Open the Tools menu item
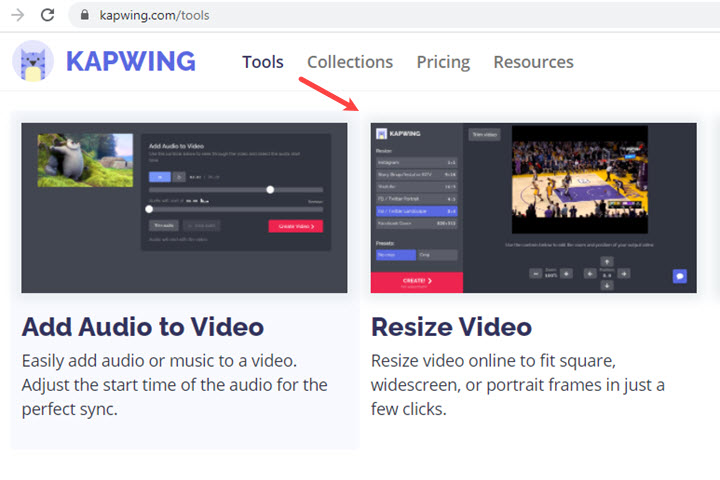 point(263,62)
